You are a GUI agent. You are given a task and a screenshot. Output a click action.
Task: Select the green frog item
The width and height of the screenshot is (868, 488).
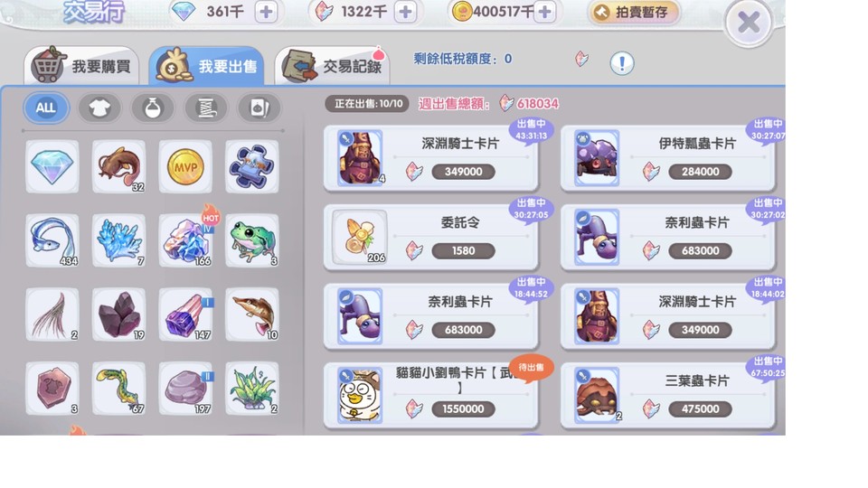click(252, 240)
